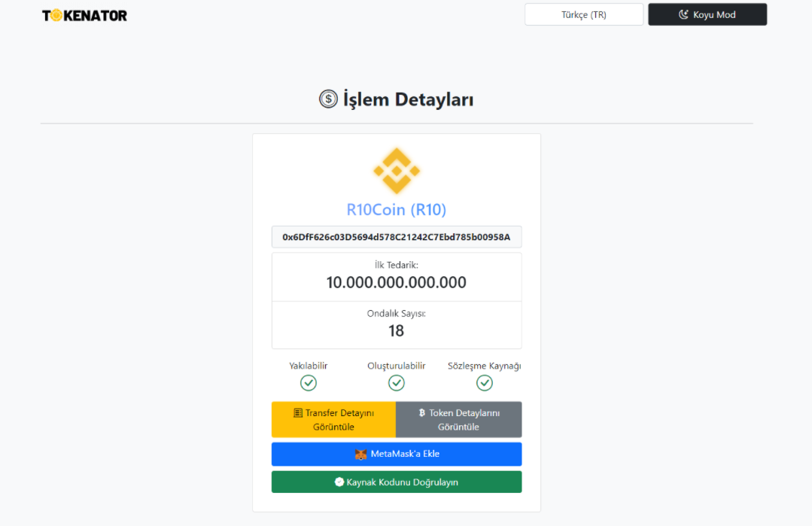
Task: Click the İşlem Detayları heading text
Action: pos(408,99)
